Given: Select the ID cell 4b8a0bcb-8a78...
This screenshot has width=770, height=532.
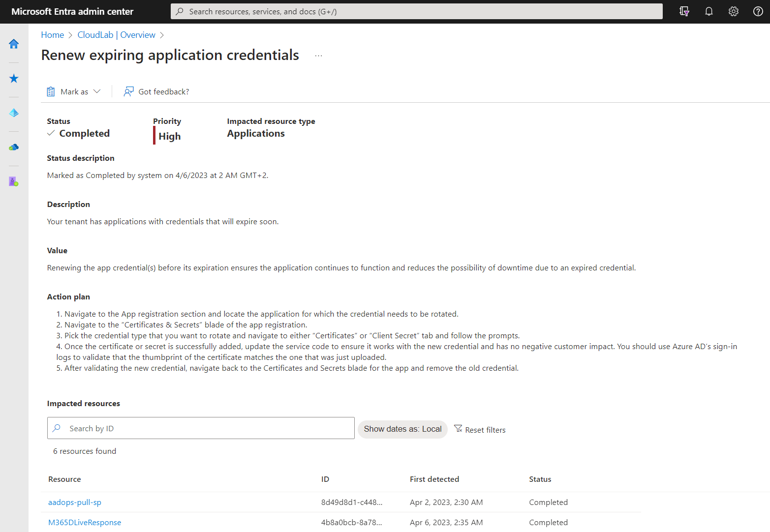Looking at the screenshot, I should coord(352,523).
